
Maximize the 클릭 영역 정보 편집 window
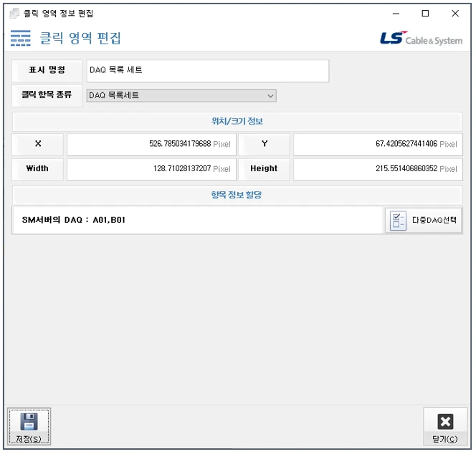click(425, 14)
